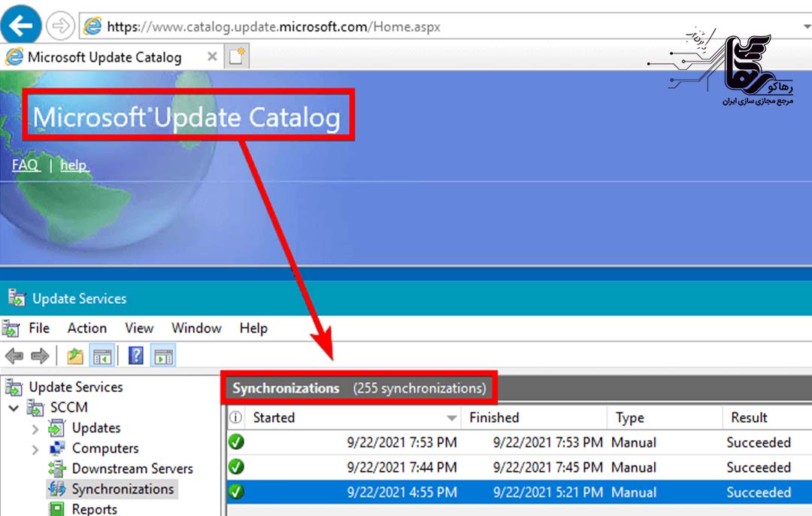Open the View menu
Image resolution: width=812 pixels, height=516 pixels.
click(139, 328)
